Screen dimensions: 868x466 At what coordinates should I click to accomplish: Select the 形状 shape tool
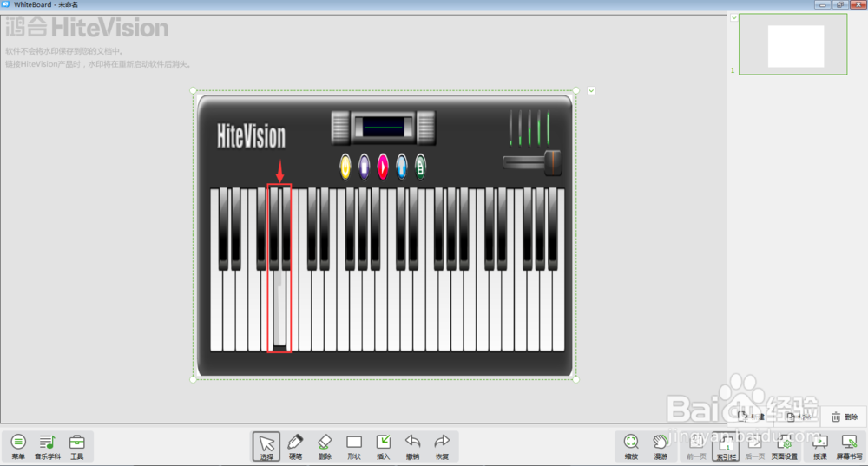(354, 447)
